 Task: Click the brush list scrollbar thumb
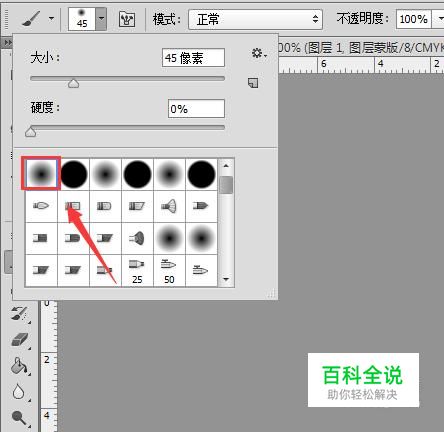point(227,185)
